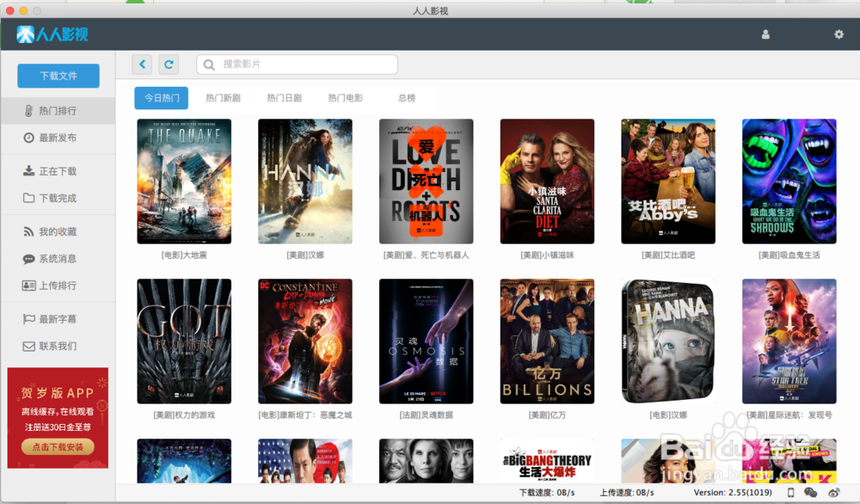Click the [美剧]吸血鬼生活 title link

click(789, 255)
